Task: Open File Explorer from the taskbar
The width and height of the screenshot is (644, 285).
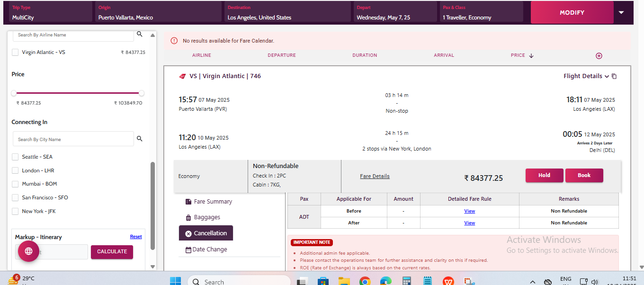Action: 344,281
